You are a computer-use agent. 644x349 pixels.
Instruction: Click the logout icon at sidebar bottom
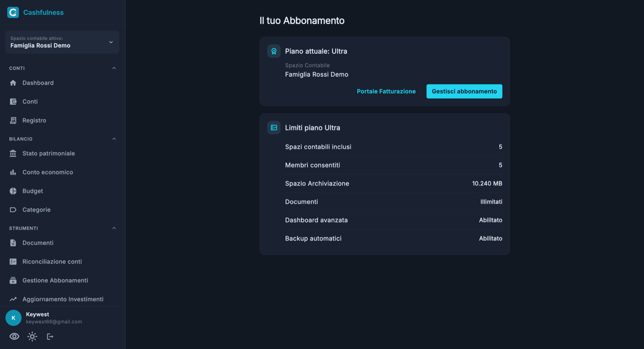click(50, 336)
